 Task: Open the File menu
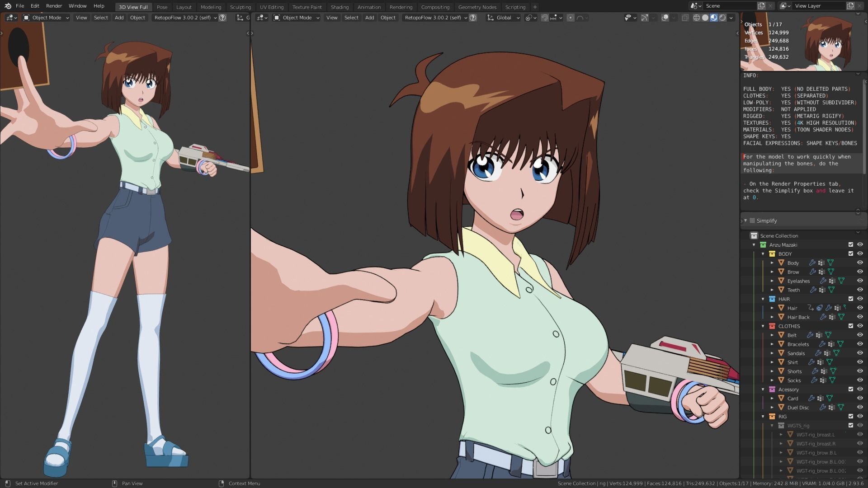(x=20, y=6)
